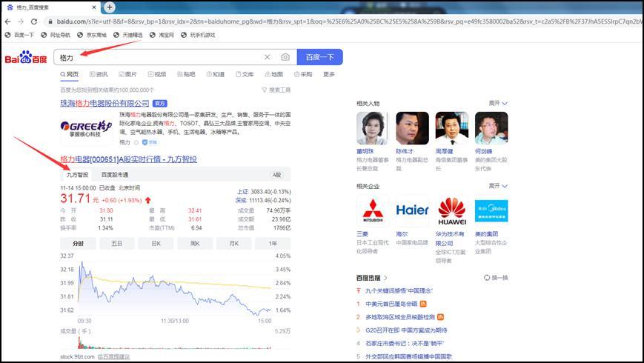Click the Huawei logo icon
This screenshot has width=644, height=363.
click(452, 211)
